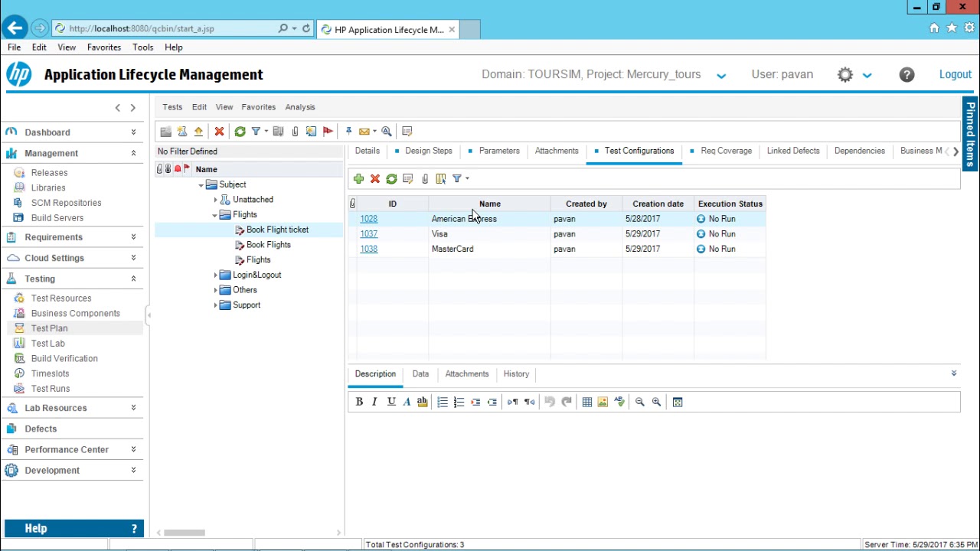
Task: Switch to the Linked Defects tab
Action: point(793,151)
